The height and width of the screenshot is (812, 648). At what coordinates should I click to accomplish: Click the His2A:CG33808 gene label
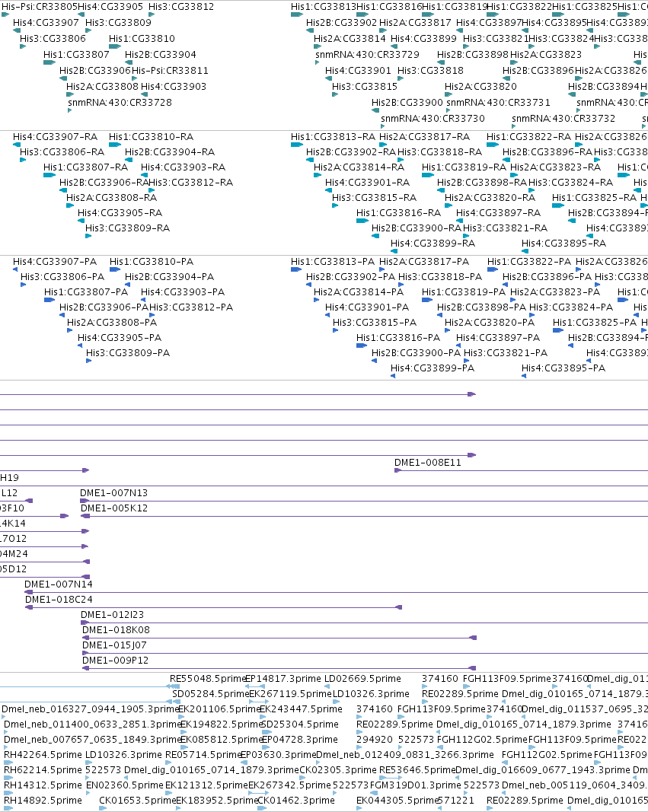pos(103,87)
